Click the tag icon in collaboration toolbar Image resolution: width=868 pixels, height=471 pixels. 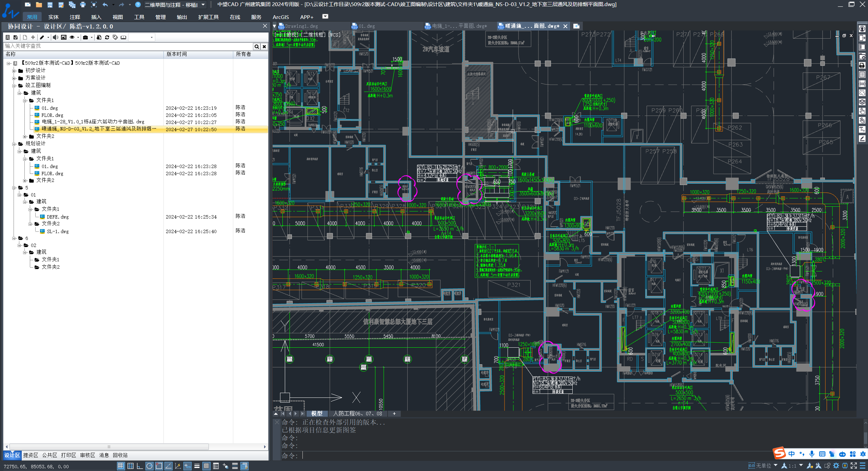pyautogui.click(x=115, y=37)
